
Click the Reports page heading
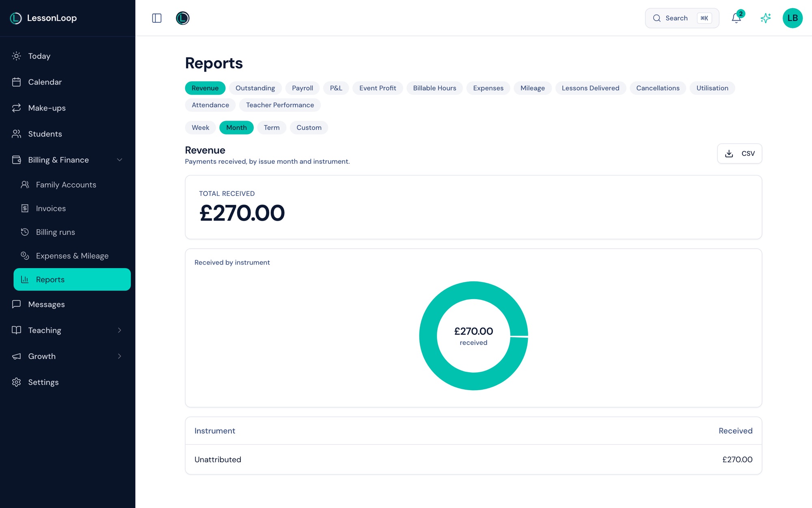point(214,63)
